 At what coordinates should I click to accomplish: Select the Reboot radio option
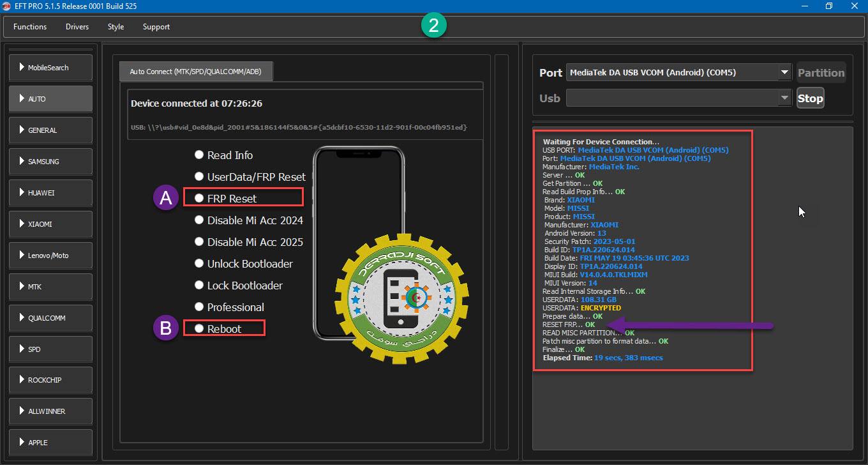click(199, 329)
